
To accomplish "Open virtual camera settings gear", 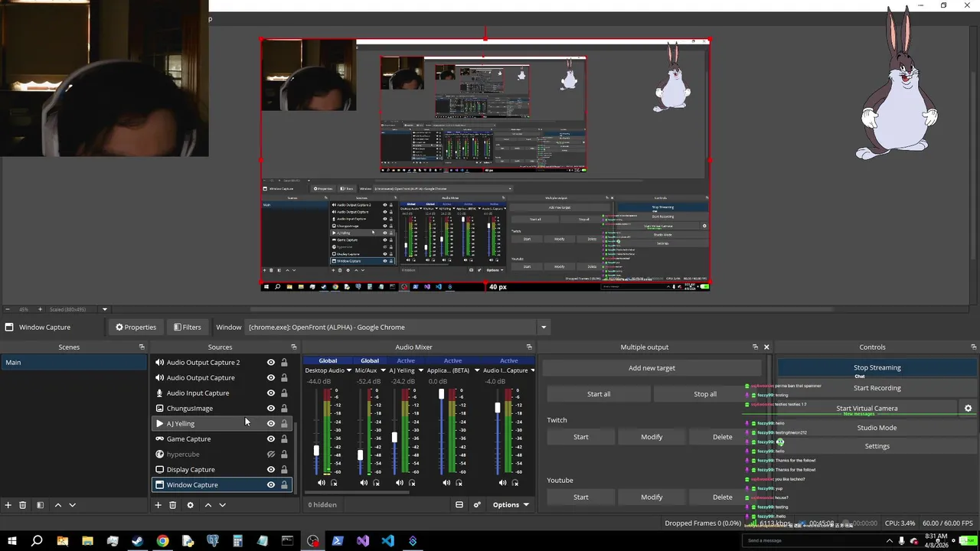I will pyautogui.click(x=968, y=409).
